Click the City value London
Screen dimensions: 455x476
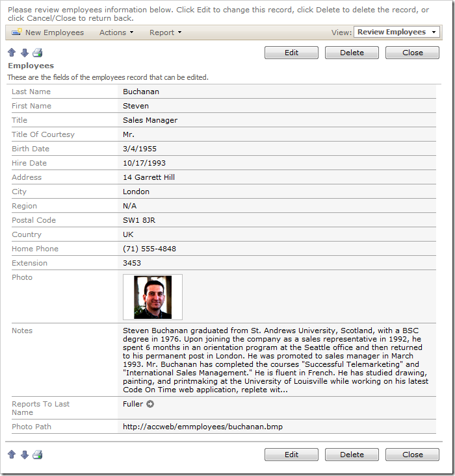pyautogui.click(x=136, y=192)
